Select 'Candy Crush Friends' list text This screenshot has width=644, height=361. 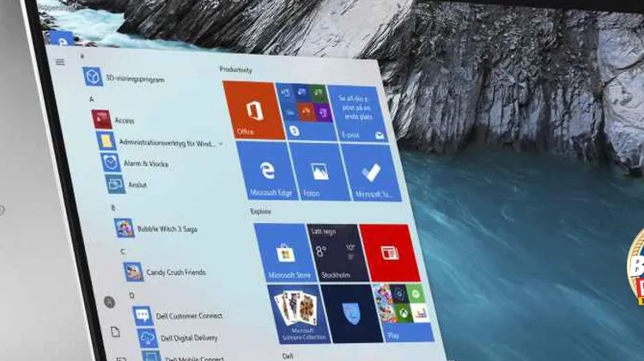coord(176,273)
